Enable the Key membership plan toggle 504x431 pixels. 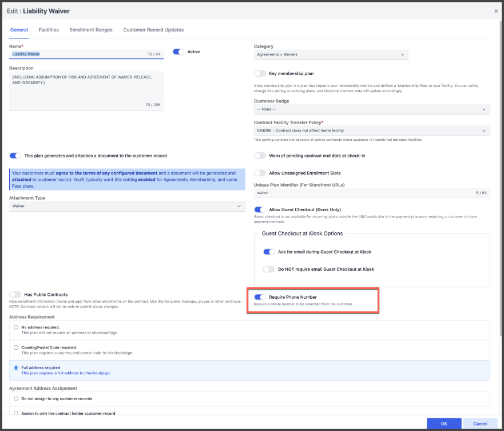coord(260,74)
